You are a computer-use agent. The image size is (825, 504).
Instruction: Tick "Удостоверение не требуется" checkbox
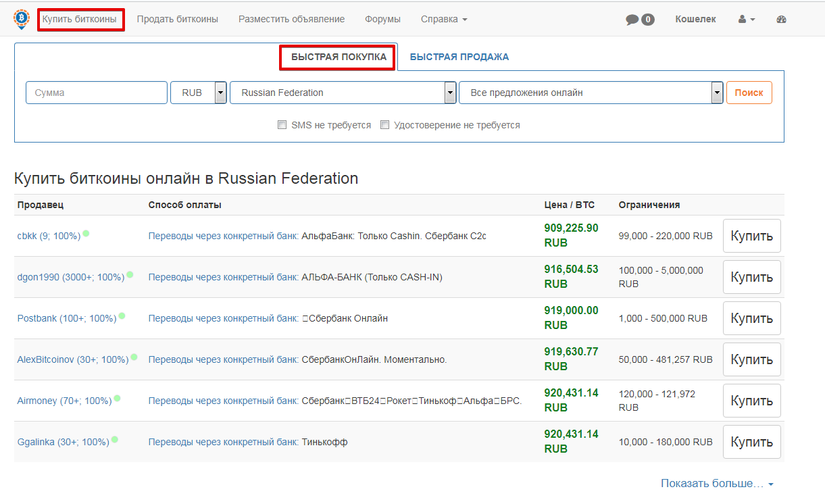tap(385, 125)
